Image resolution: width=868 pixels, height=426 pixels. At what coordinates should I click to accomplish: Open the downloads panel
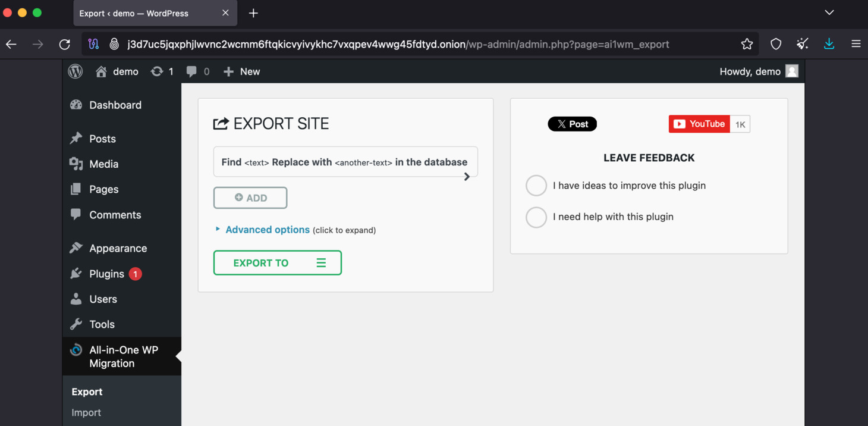pyautogui.click(x=829, y=44)
